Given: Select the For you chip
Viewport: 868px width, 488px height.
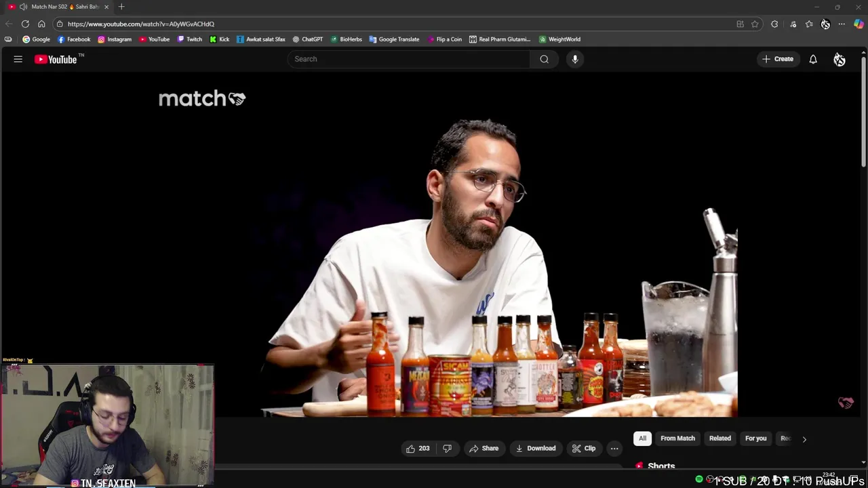Looking at the screenshot, I should tap(755, 439).
